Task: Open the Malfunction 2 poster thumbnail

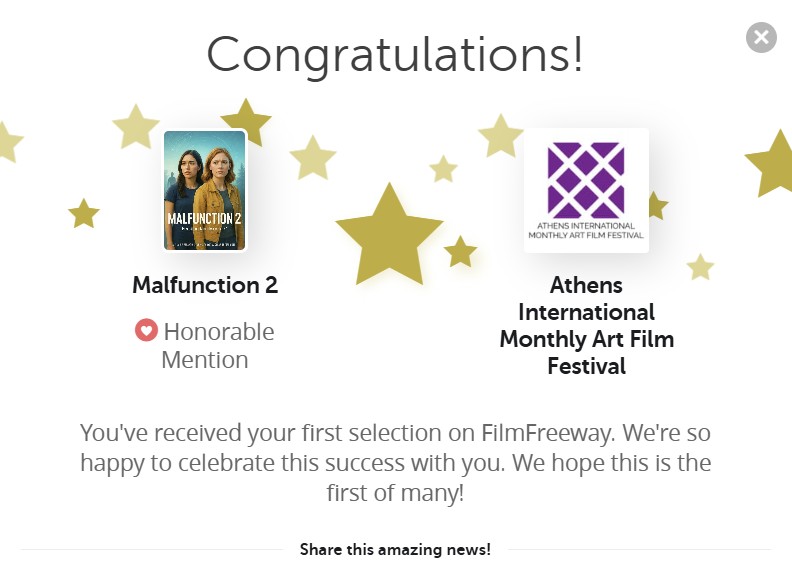Action: [x=205, y=190]
